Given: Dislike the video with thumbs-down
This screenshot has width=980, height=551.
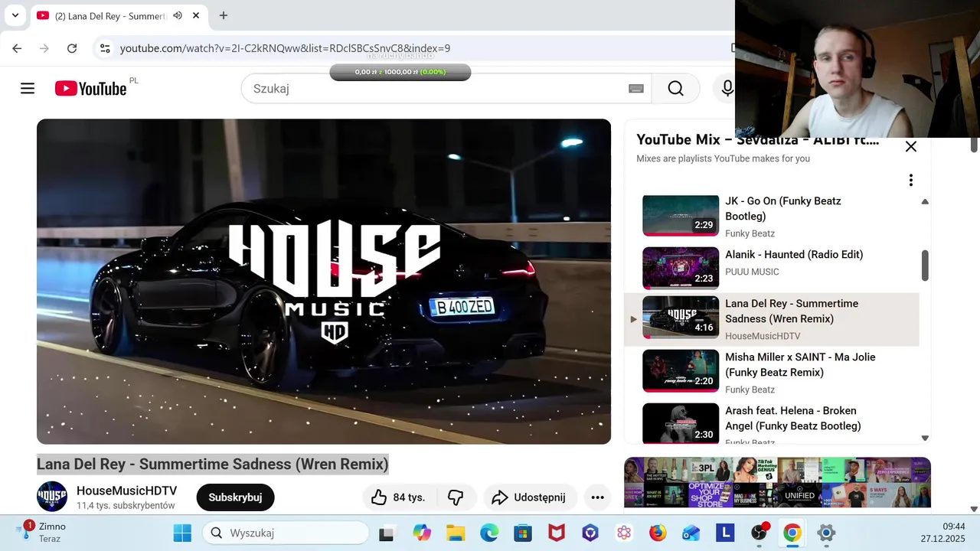Looking at the screenshot, I should (456, 497).
